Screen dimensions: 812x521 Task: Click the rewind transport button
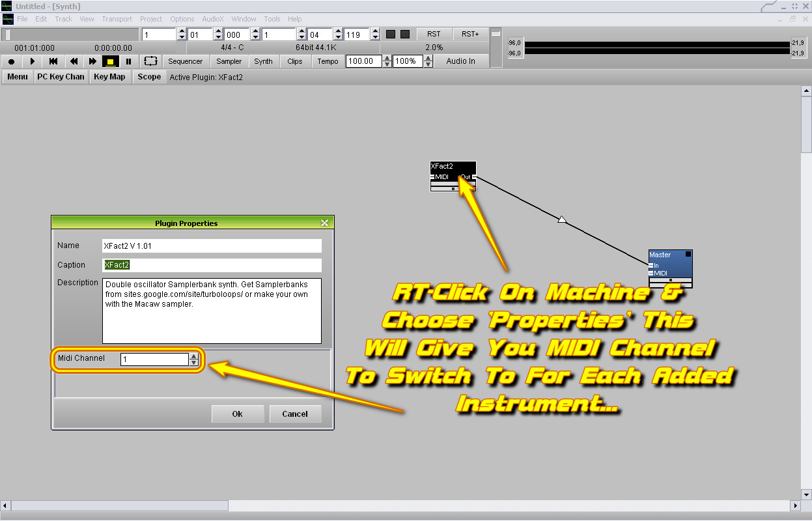tap(74, 61)
